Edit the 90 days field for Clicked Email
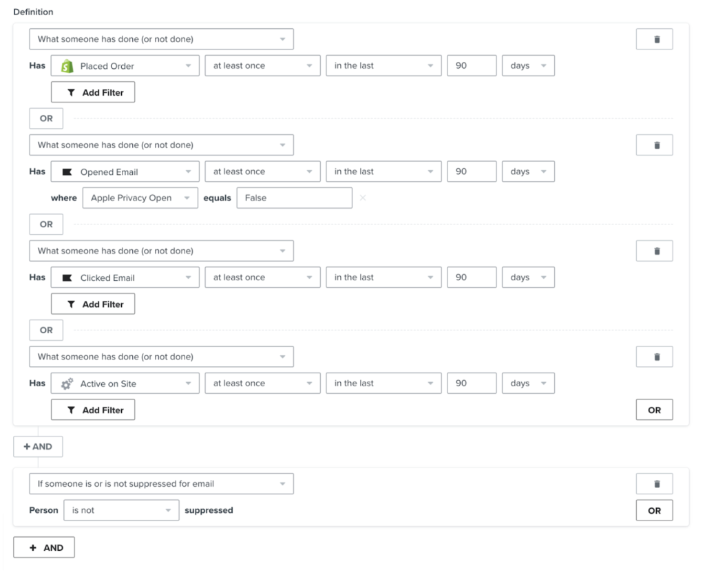This screenshot has width=705, height=588. (x=472, y=277)
